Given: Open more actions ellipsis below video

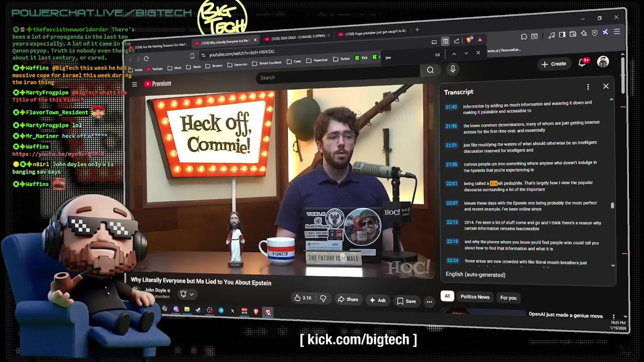Looking at the screenshot, I should (429, 302).
